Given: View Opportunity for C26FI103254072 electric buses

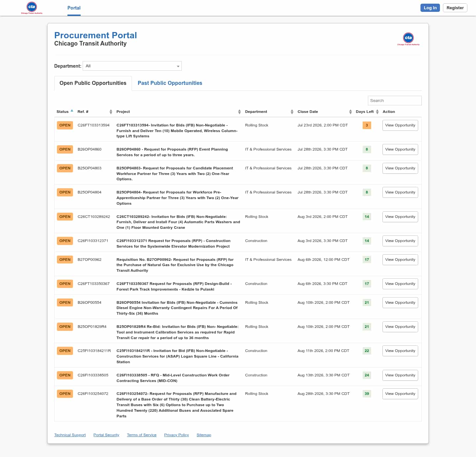Looking at the screenshot, I should coord(400,394).
